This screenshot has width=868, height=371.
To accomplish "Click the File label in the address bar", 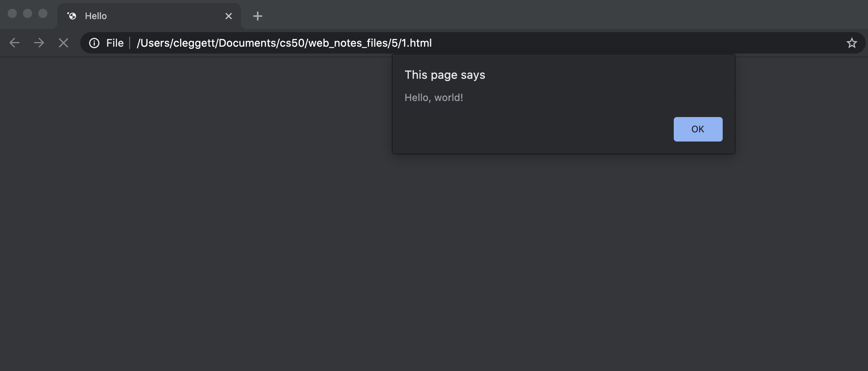I will pyautogui.click(x=115, y=43).
